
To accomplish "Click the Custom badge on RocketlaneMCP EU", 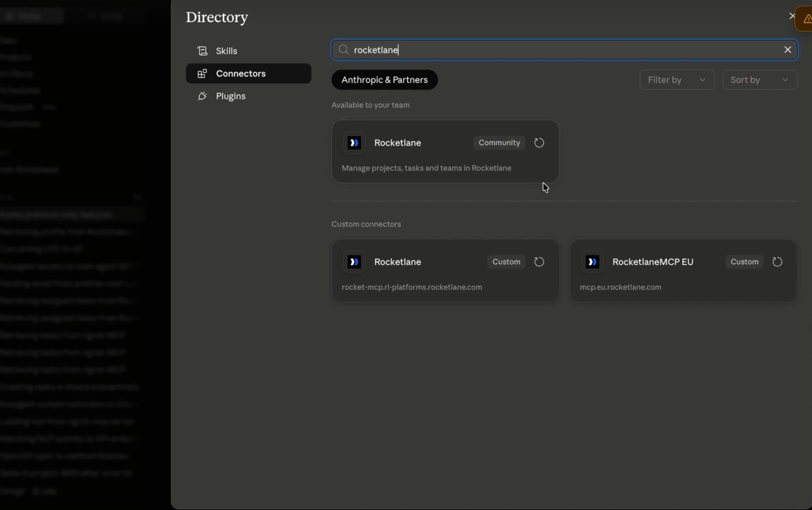I will (744, 262).
